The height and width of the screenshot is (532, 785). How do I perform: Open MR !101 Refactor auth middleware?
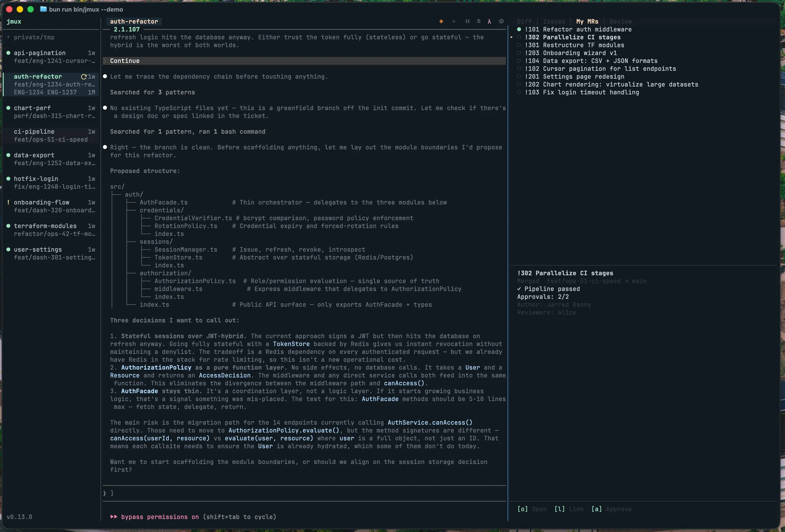pos(578,29)
